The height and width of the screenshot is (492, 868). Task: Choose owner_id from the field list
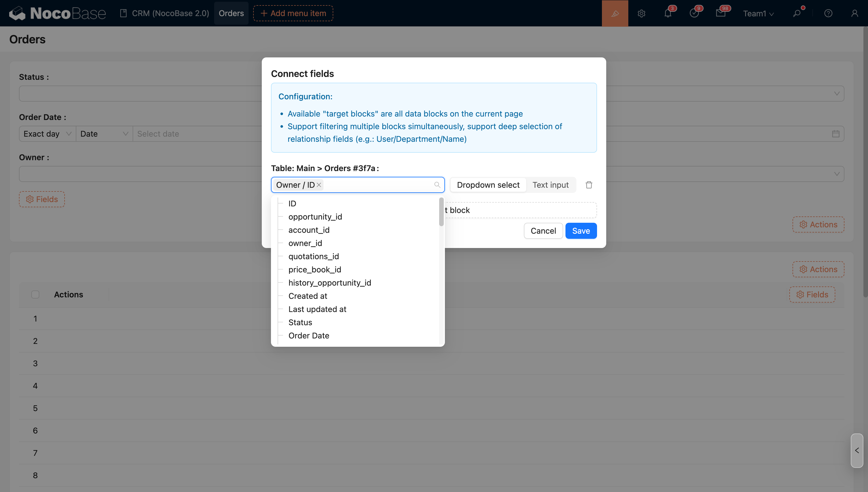[x=305, y=243]
